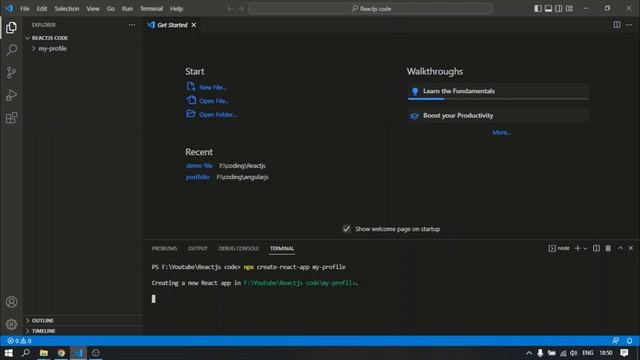Maximize the panel size chevron

pos(620,248)
